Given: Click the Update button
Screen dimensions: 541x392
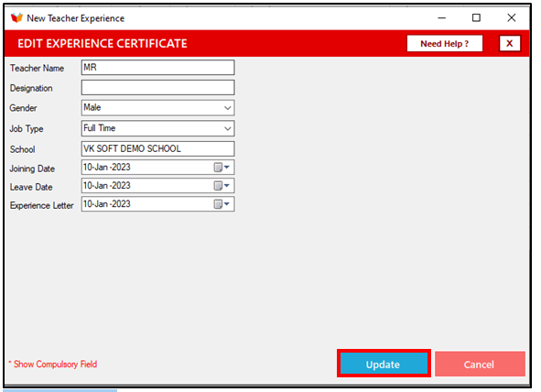Looking at the screenshot, I should point(384,364).
